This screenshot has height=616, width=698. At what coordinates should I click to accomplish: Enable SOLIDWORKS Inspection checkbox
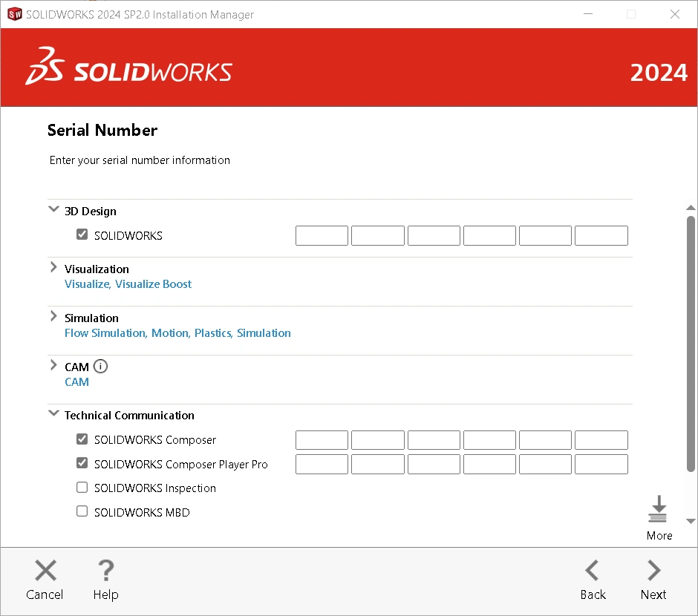pyautogui.click(x=82, y=487)
